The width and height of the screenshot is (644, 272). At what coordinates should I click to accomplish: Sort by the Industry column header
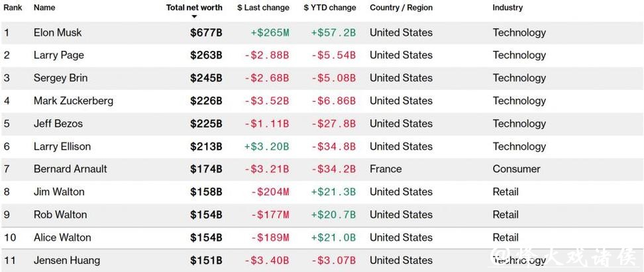tap(508, 8)
